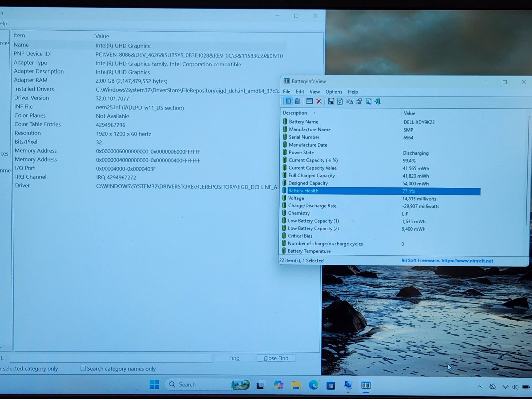Click the Find what input field
The width and height of the screenshot is (532, 399).
(111, 358)
